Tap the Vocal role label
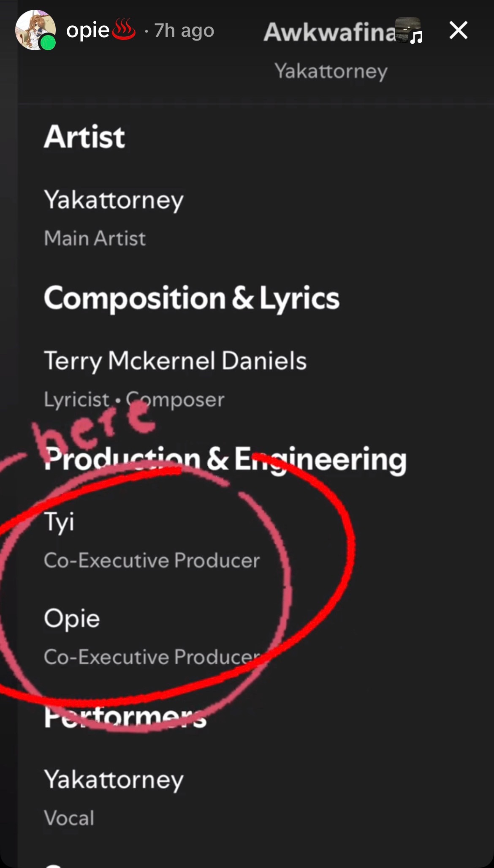The width and height of the screenshot is (494, 868). point(69,818)
